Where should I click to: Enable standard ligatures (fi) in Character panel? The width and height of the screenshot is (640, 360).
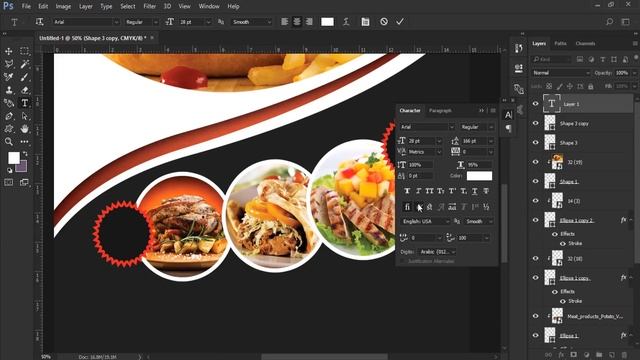[407, 207]
